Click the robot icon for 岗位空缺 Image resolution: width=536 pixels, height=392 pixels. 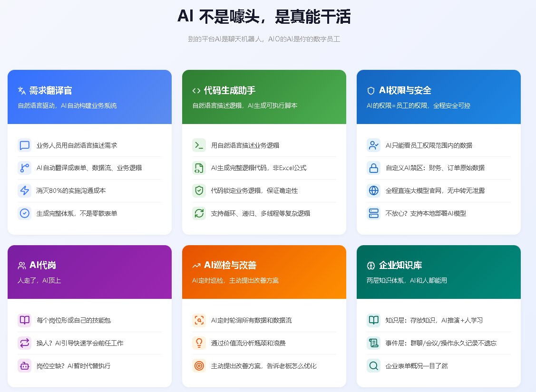coord(25,366)
